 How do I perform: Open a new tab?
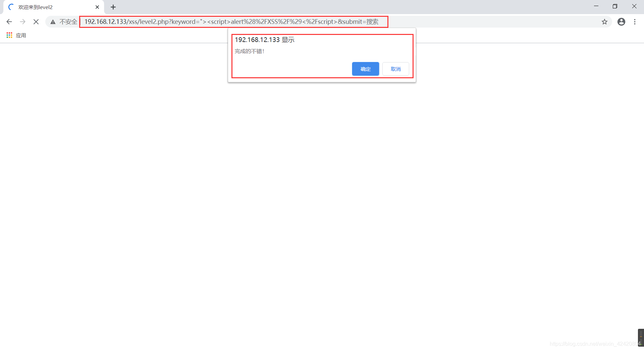113,7
